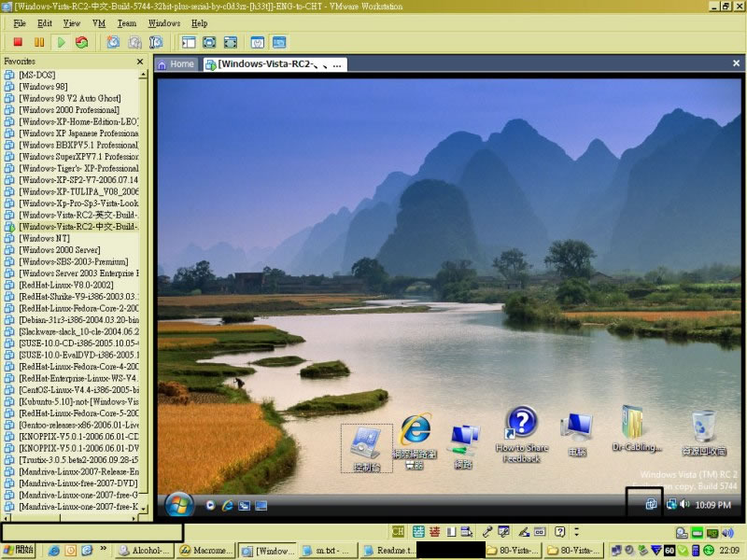The height and width of the screenshot is (560, 747).
Task: Select [Windows XP Japanese Professional] favorite
Action: (78, 133)
